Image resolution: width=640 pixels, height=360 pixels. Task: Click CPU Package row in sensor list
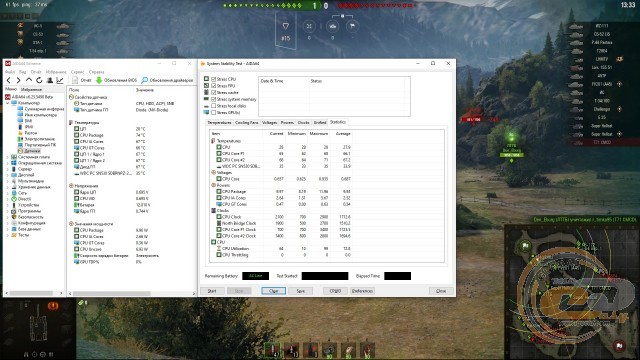131,135
